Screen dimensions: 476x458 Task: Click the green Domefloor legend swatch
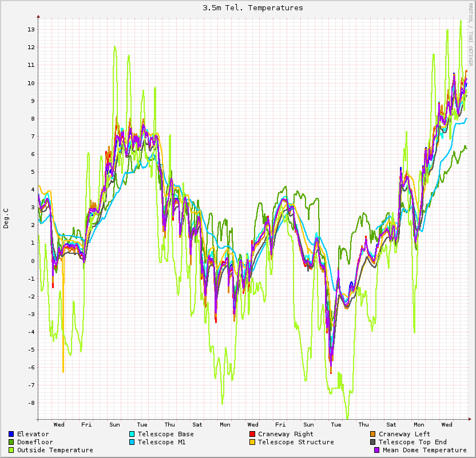[11, 442]
